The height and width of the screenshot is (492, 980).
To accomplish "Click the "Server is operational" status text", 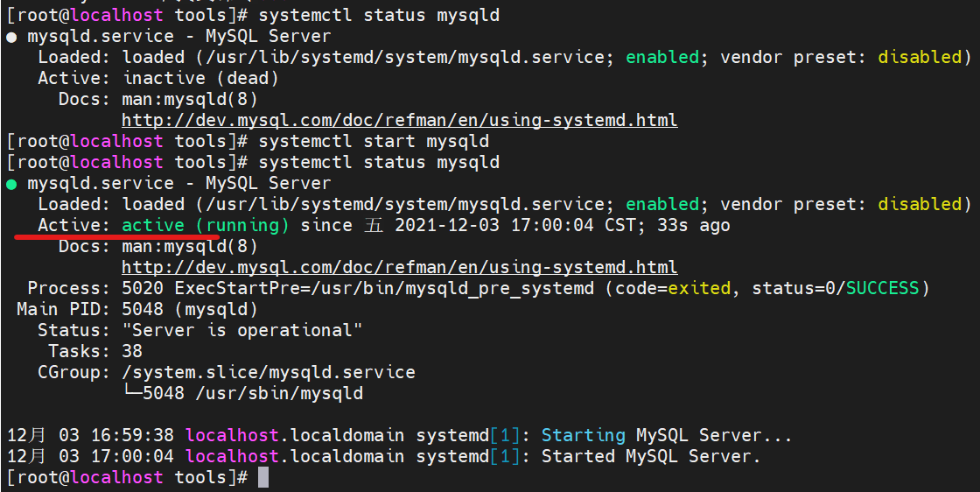I will [242, 330].
